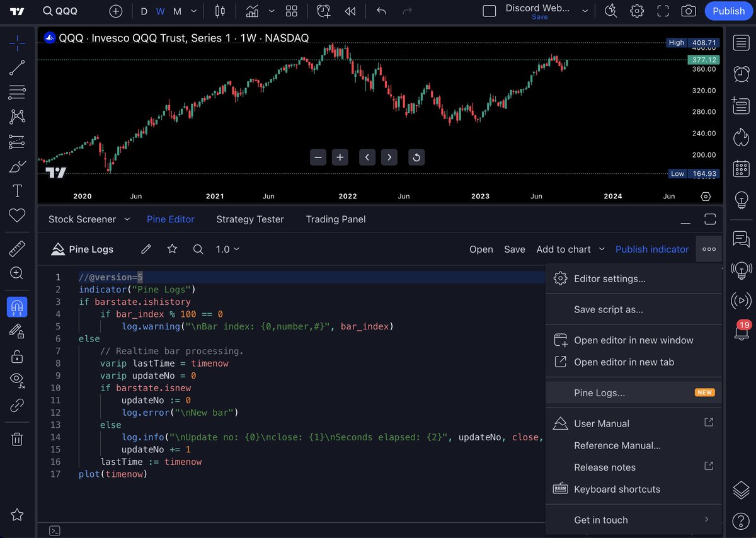Open indicator templates grid icon
This screenshot has height=538, width=756.
pyautogui.click(x=292, y=11)
